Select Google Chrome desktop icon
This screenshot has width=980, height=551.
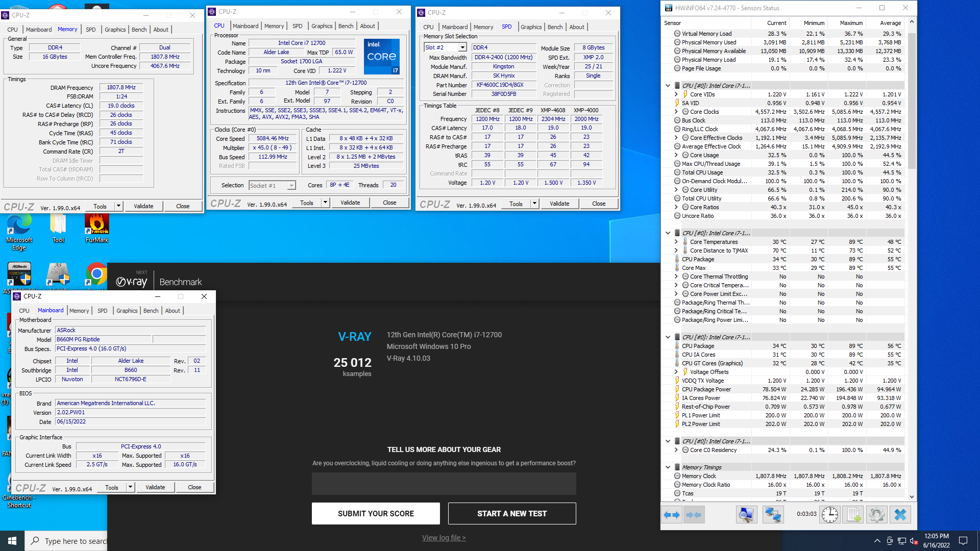click(96, 274)
